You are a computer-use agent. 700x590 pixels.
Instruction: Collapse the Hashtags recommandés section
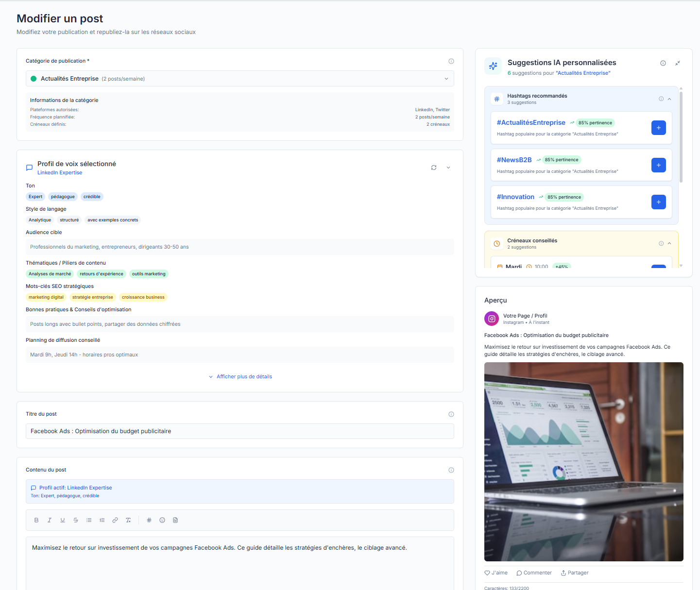(x=669, y=99)
